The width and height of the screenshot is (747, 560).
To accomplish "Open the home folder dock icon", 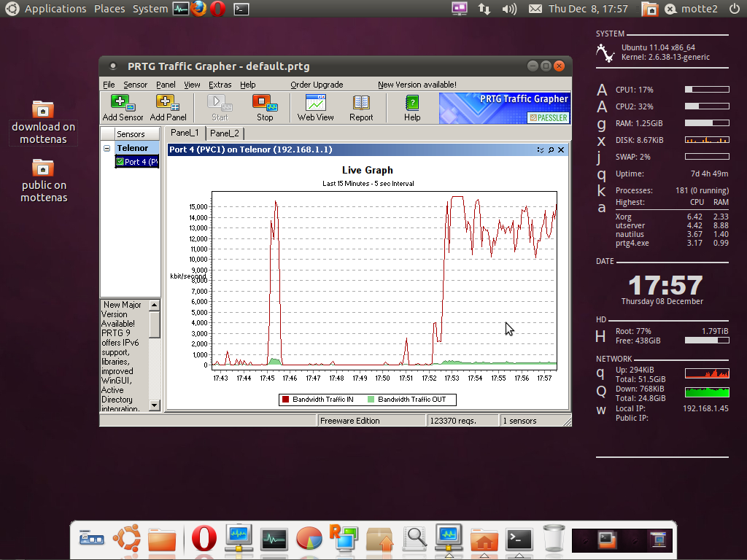I will (484, 540).
